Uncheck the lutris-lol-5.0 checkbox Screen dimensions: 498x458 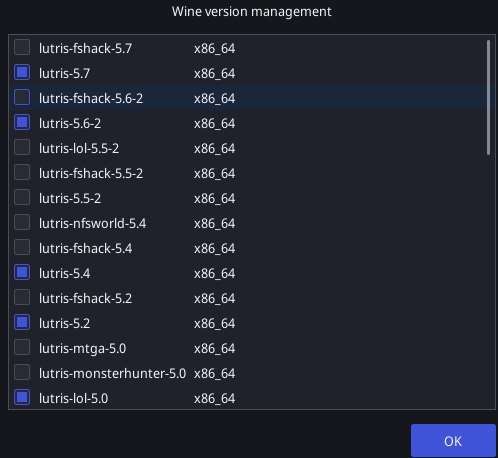pyautogui.click(x=22, y=397)
